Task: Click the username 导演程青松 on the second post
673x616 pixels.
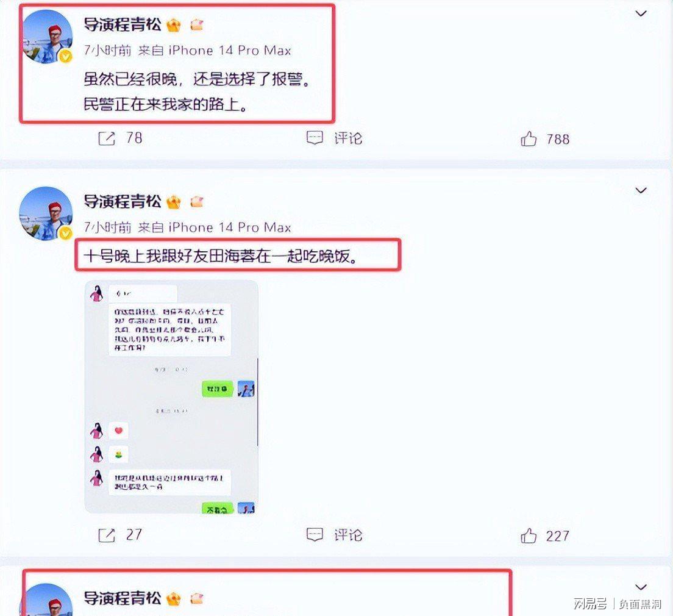Action: click(x=123, y=201)
